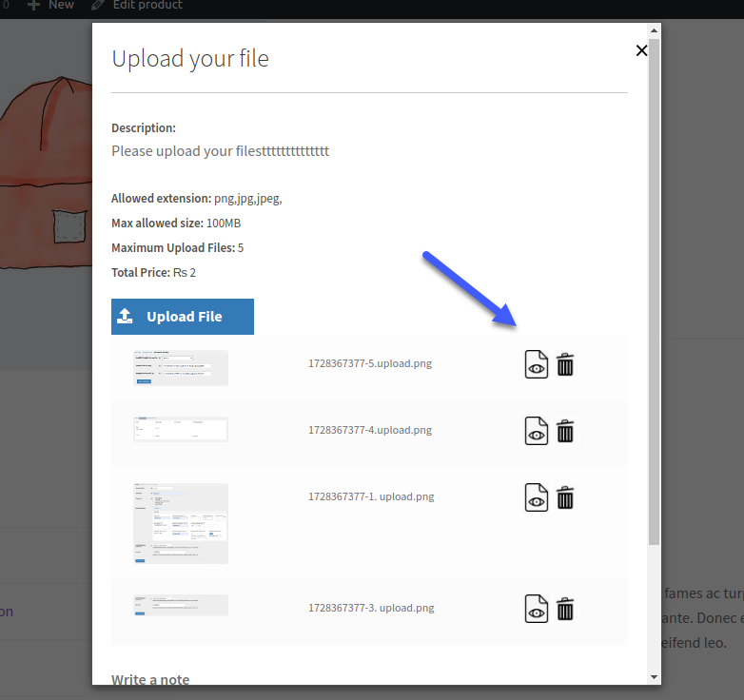744x700 pixels.
Task: Open thumbnail of 1728367377-3. upload.png
Action: click(x=181, y=605)
